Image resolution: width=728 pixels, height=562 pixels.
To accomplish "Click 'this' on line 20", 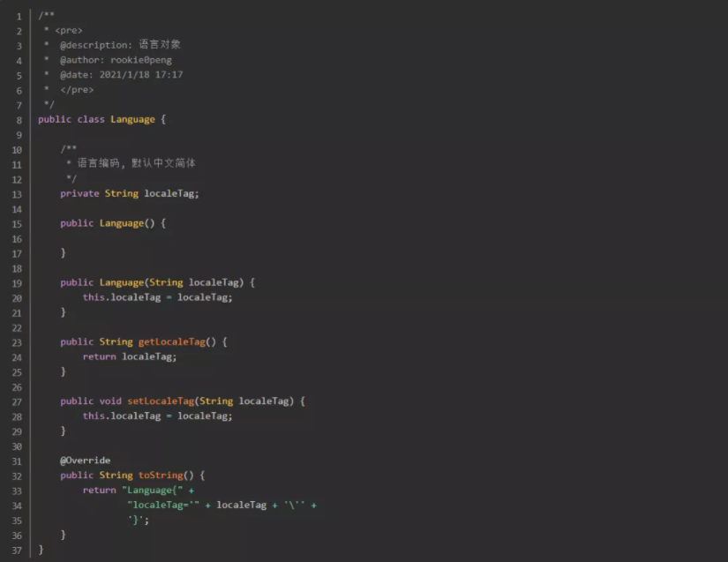I will (x=94, y=297).
